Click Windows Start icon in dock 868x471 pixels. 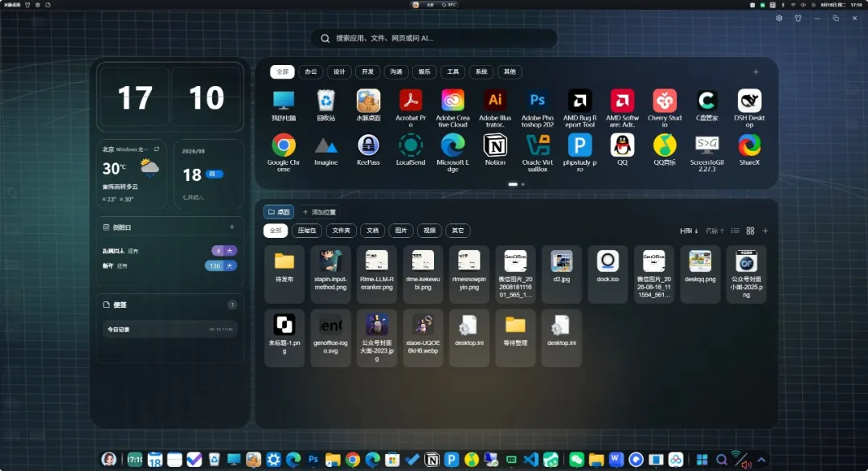pos(702,460)
